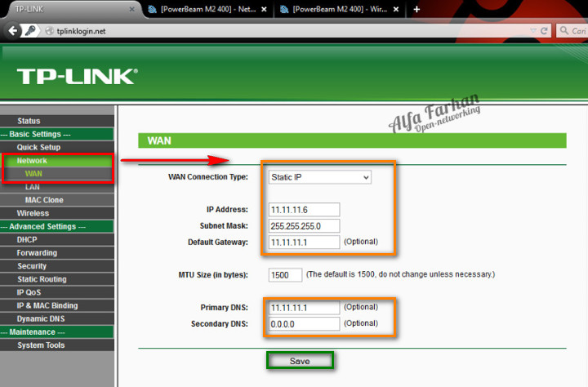Viewport: 588px width, 387px height.
Task: Click the Save button
Action: (x=300, y=361)
